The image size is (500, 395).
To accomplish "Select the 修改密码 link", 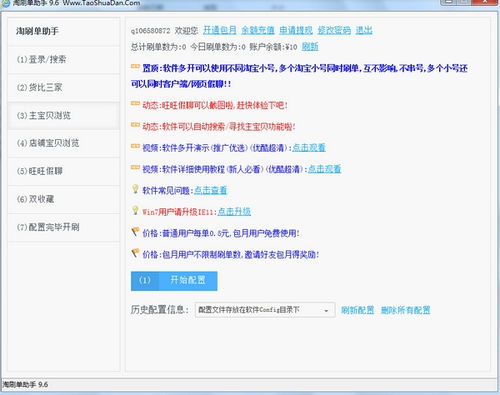I will [334, 30].
